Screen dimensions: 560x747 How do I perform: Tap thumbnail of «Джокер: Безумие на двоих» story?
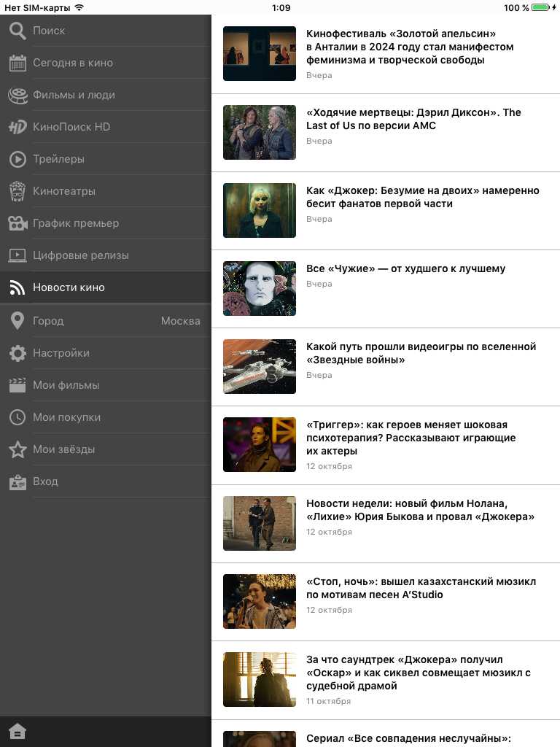(260, 211)
